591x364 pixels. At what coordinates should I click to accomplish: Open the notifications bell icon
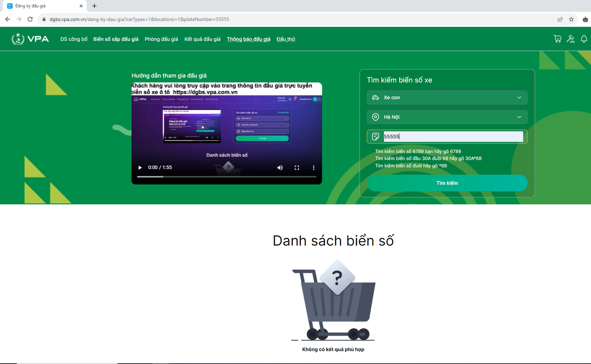point(584,39)
